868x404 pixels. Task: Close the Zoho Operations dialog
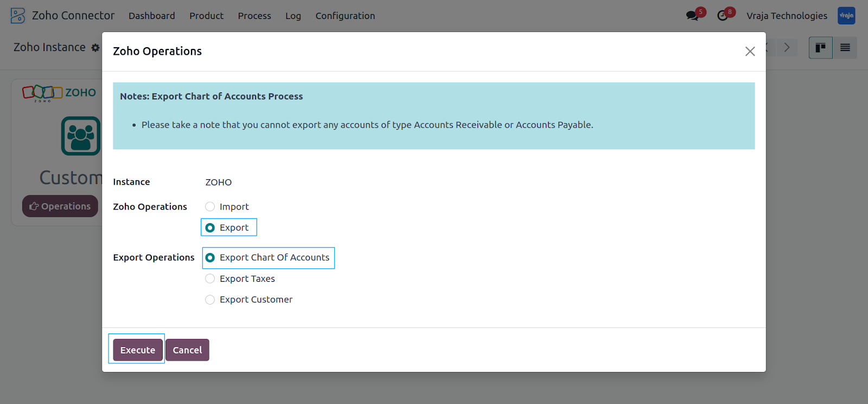(750, 51)
